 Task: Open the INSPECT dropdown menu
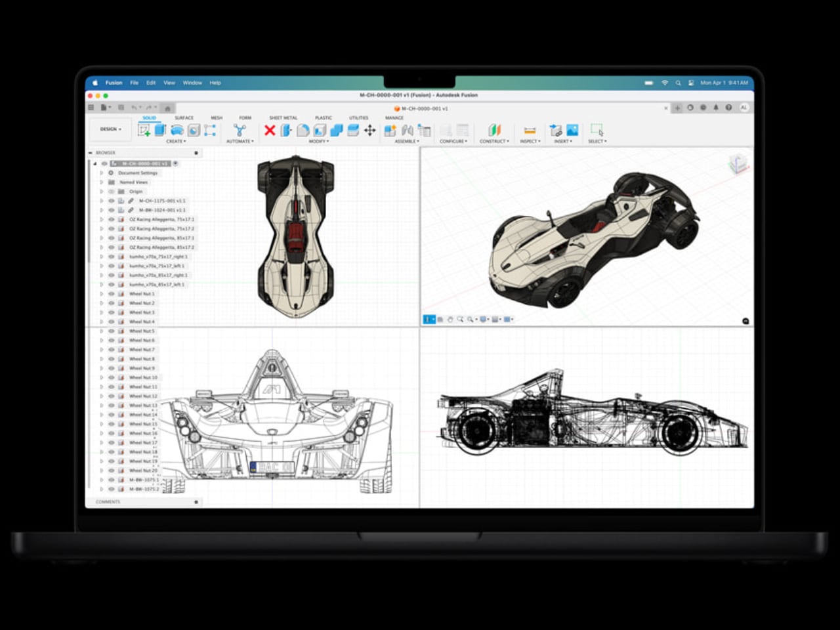tap(530, 141)
